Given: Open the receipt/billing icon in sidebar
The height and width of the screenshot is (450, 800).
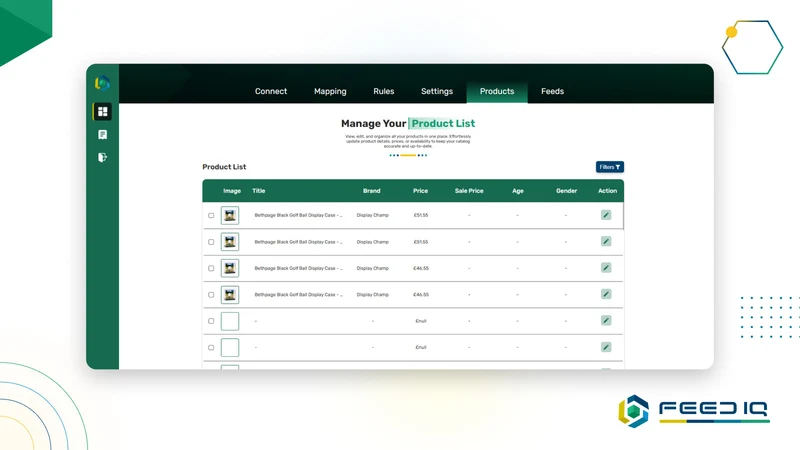Looking at the screenshot, I should (x=103, y=135).
